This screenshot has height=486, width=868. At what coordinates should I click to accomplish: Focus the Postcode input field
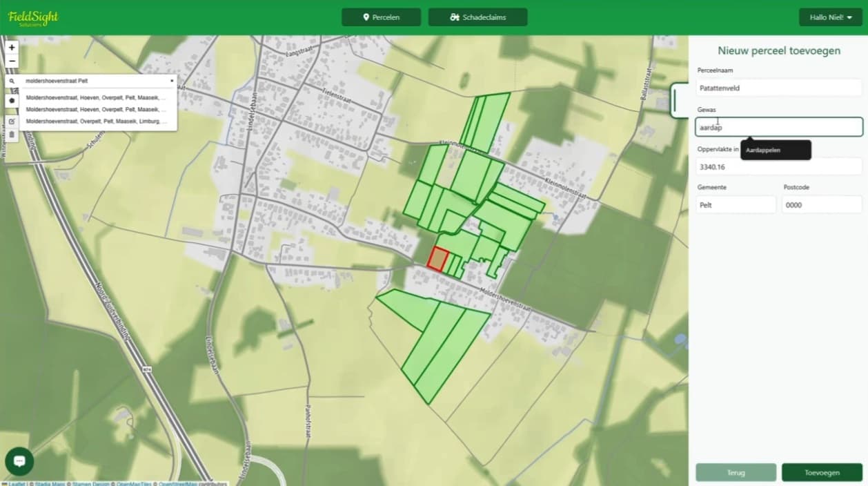[x=821, y=205]
